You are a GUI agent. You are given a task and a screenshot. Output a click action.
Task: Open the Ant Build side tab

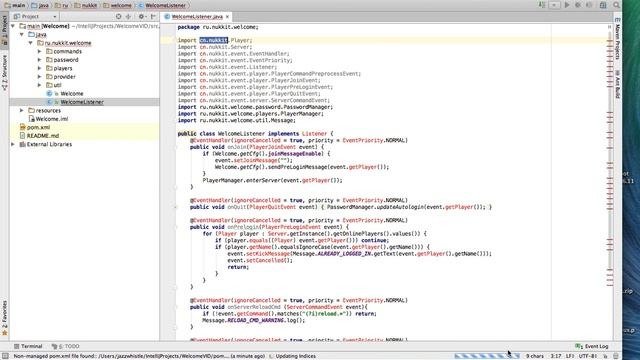tap(618, 84)
